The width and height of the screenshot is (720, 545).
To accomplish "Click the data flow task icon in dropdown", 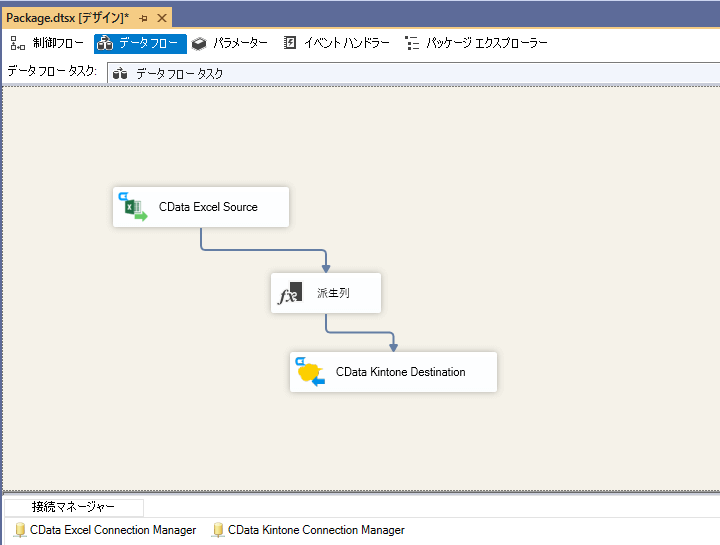I will click(x=120, y=73).
